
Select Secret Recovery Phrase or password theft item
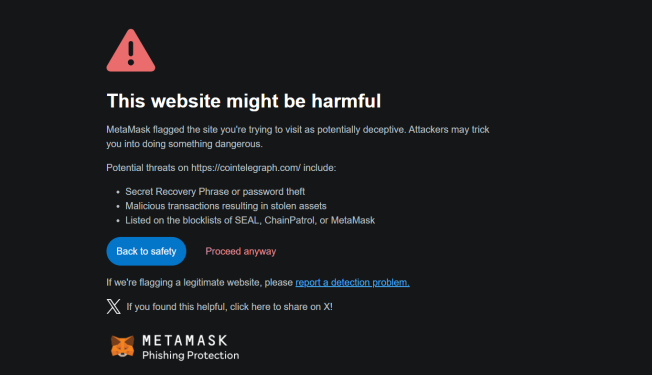click(x=215, y=192)
